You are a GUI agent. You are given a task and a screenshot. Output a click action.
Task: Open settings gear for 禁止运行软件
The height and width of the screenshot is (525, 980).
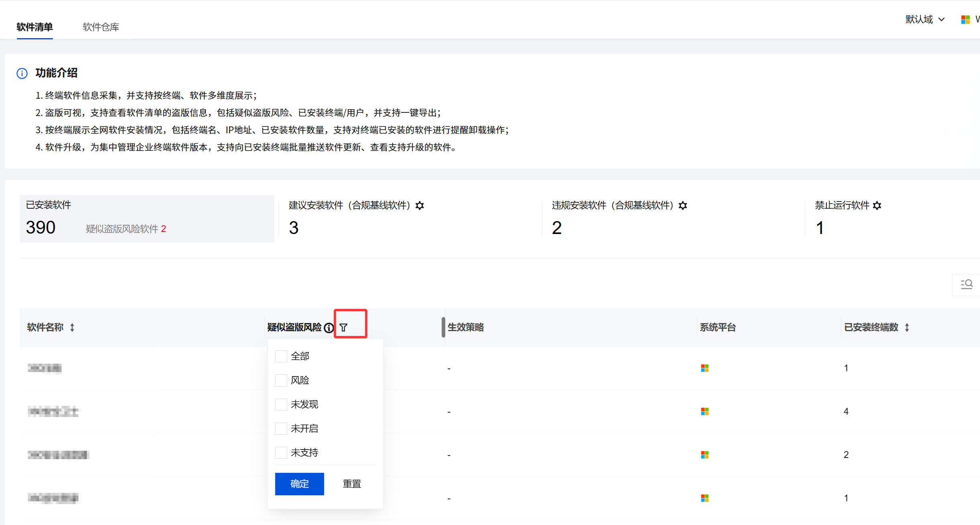tap(877, 206)
